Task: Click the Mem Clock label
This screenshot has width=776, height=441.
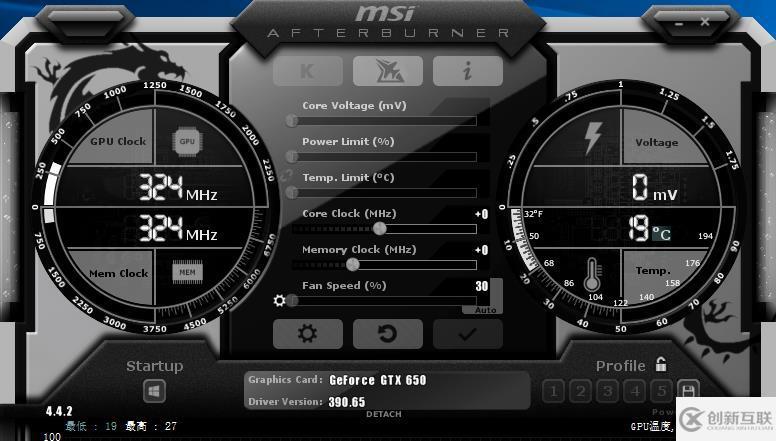Action: pyautogui.click(x=119, y=273)
